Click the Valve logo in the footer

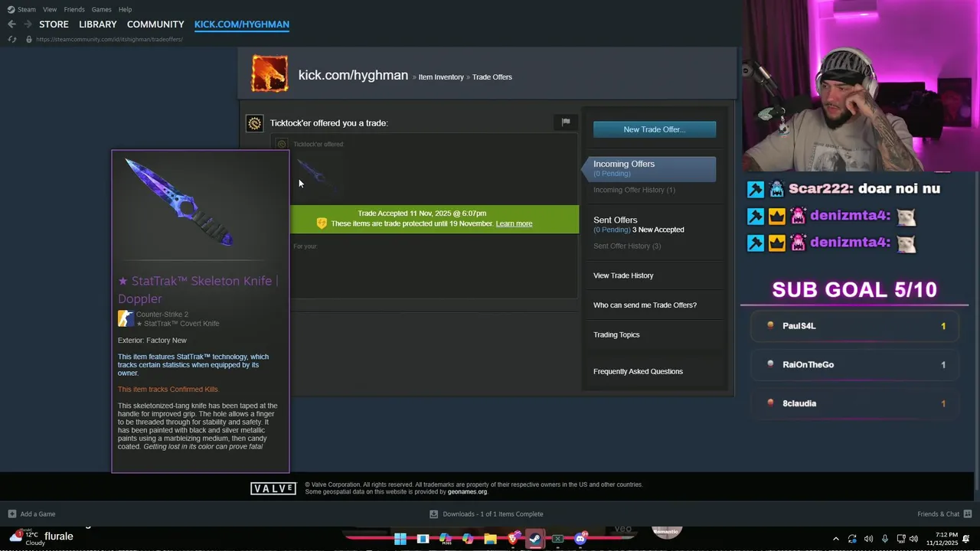coord(273,488)
